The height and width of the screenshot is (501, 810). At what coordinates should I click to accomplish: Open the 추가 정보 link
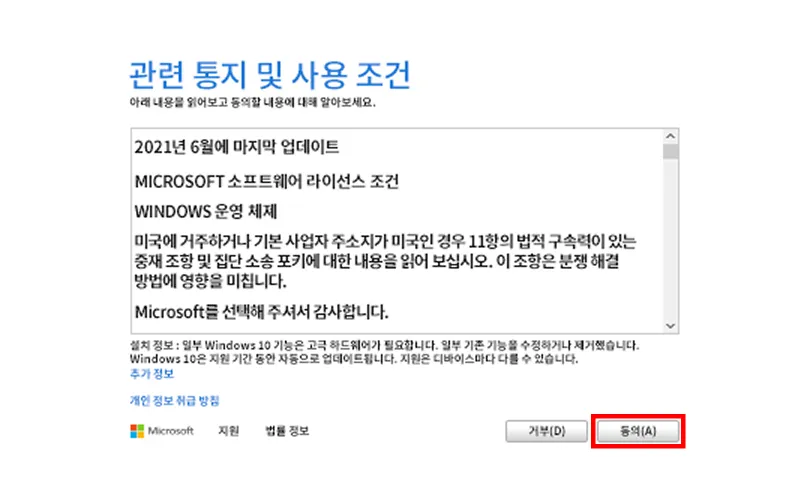pos(152,373)
